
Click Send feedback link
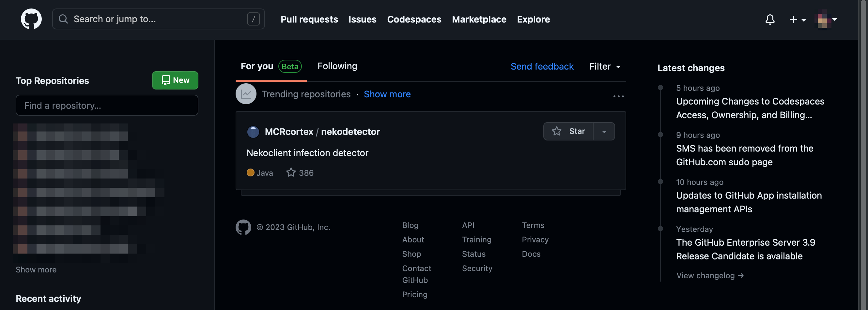point(542,66)
